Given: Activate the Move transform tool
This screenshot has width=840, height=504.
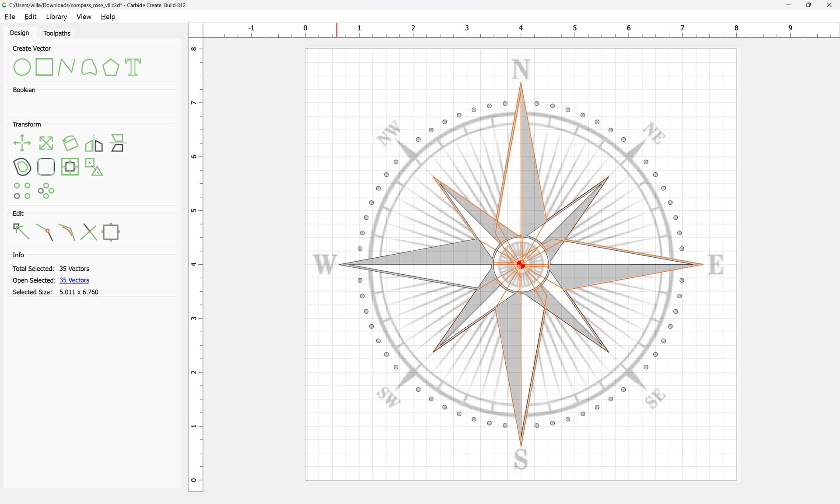Looking at the screenshot, I should point(22,143).
